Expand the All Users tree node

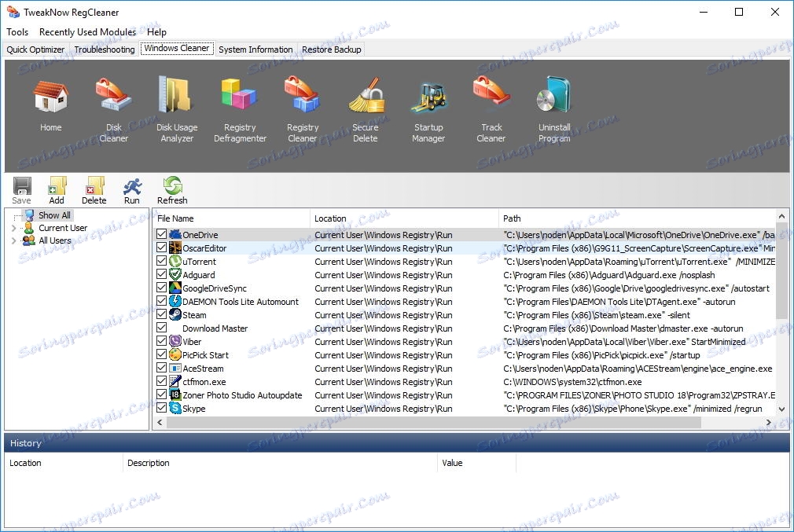pos(13,241)
